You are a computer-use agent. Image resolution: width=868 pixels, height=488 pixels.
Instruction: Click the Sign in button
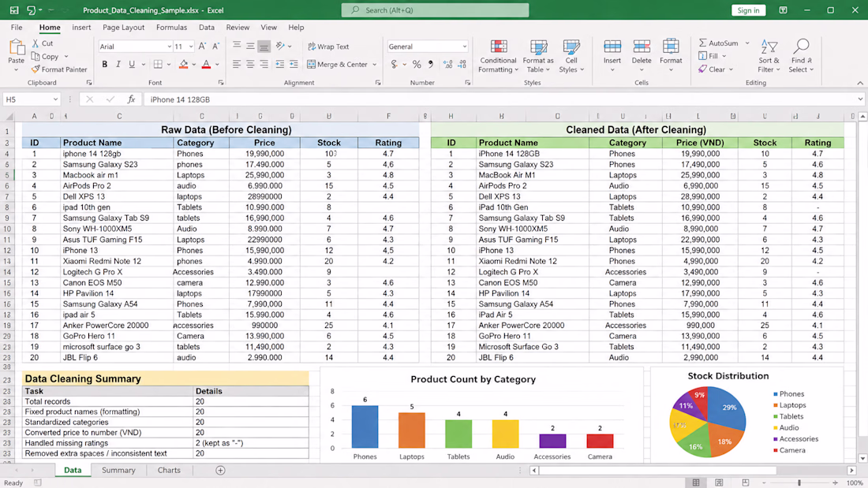coord(748,10)
